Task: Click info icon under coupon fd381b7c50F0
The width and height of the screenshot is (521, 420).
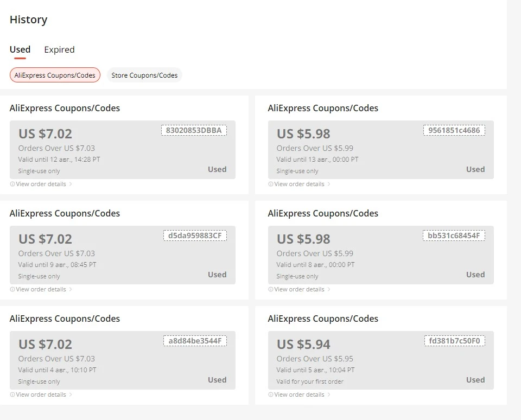Action: (x=270, y=394)
